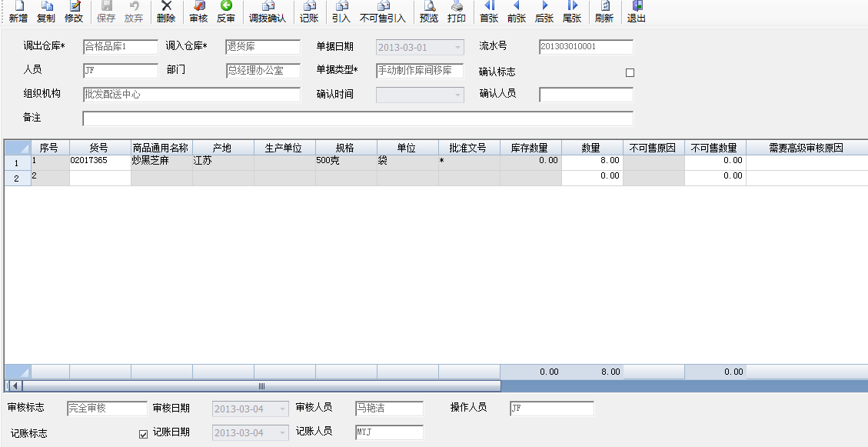Click the 新增 (New) toolbar icon

click(x=18, y=12)
